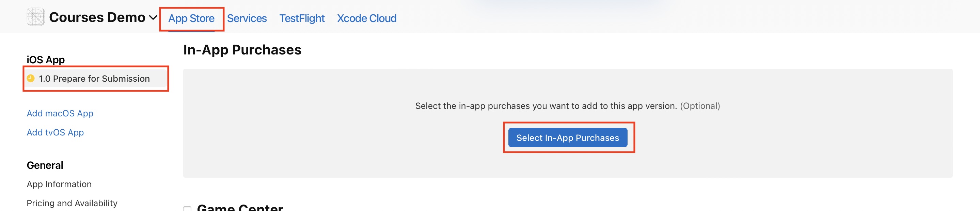This screenshot has height=211, width=980.
Task: Click the In-App Purchases section heading
Action: pos(242,50)
